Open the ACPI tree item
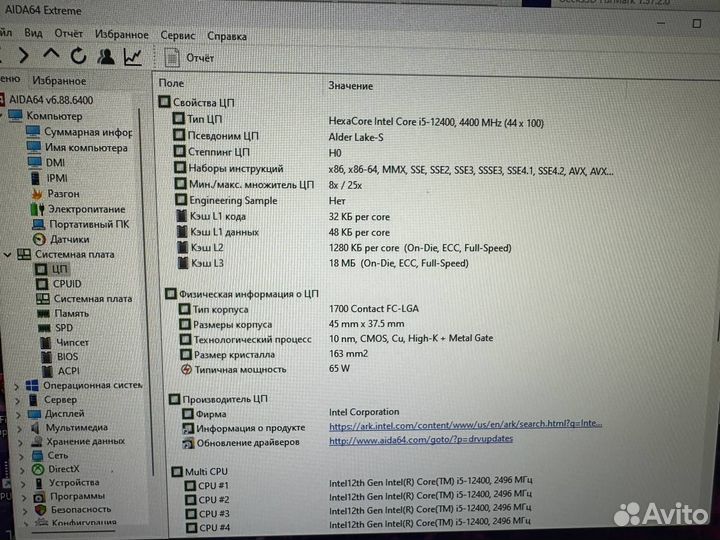 [61, 371]
